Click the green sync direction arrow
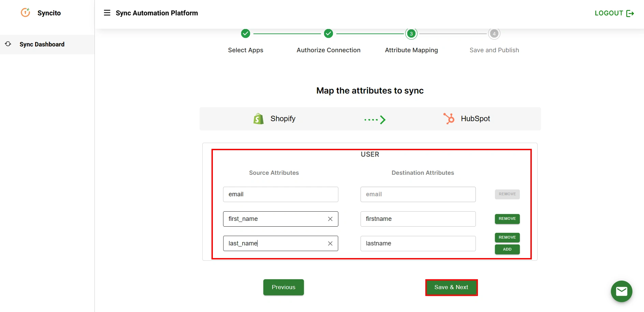 point(375,119)
